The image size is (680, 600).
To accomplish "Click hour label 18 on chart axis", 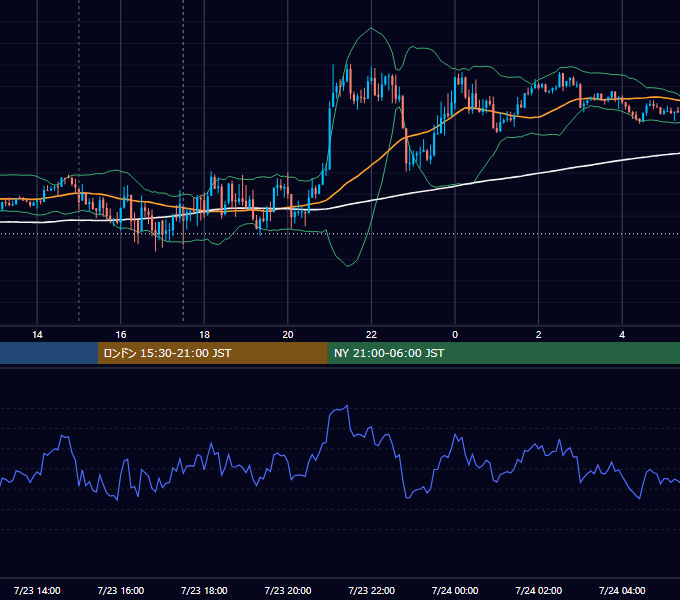I will point(204,335).
